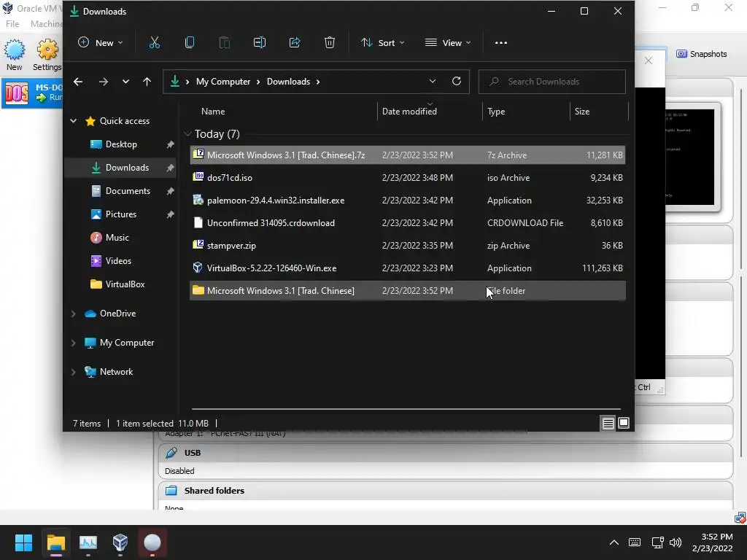Collapse the Today (7) group
Screen dimensions: 747x560
[187, 134]
